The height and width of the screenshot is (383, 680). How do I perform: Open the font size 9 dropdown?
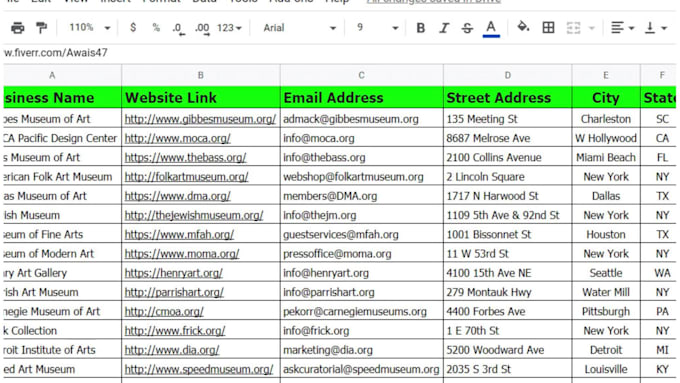click(377, 28)
